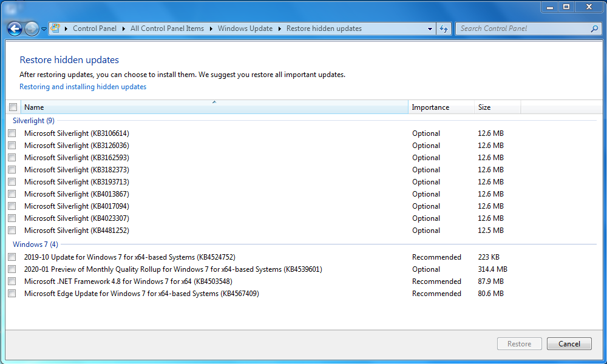Select Microsoft .NET Framework 4.8 (KB4503548) row
This screenshot has height=364, width=607.
pyautogui.click(x=128, y=281)
